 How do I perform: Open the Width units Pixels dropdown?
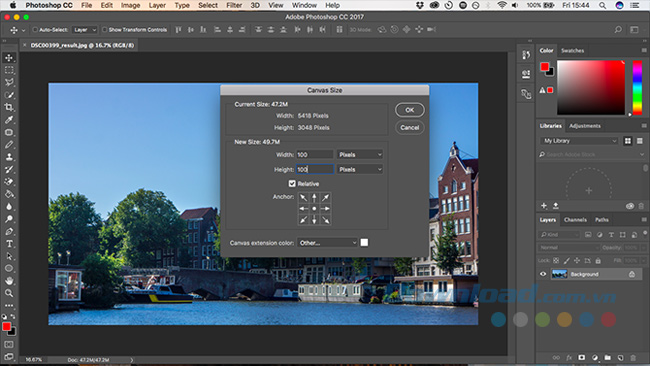click(359, 155)
